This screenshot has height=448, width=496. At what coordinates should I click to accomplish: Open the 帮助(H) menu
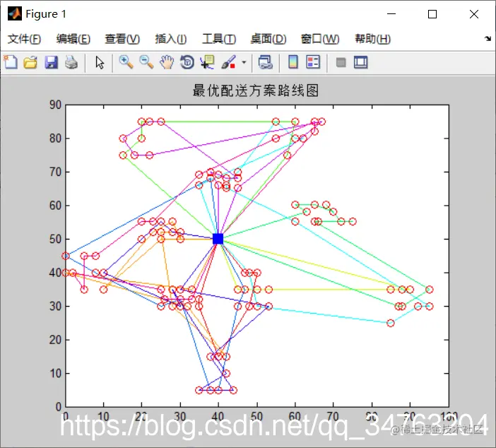pos(372,39)
